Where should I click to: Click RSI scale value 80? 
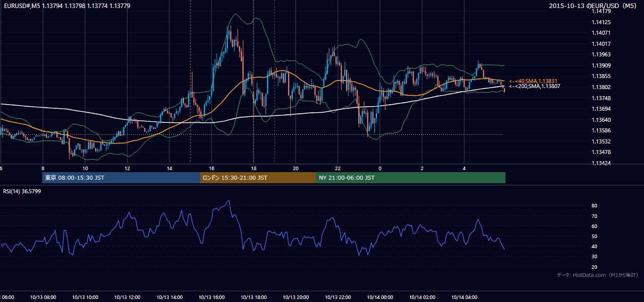pyautogui.click(x=595, y=206)
